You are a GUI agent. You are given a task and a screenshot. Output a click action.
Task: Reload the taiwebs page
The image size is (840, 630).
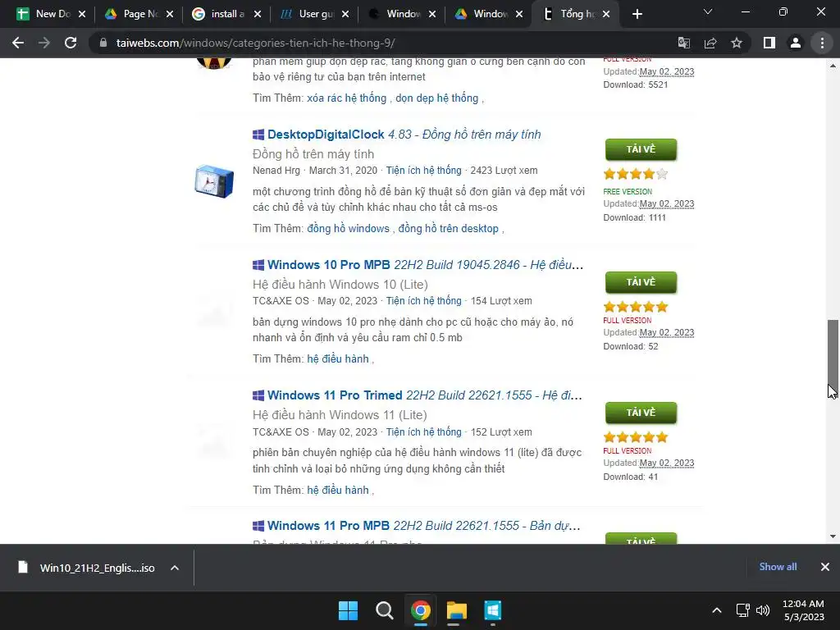tap(71, 43)
